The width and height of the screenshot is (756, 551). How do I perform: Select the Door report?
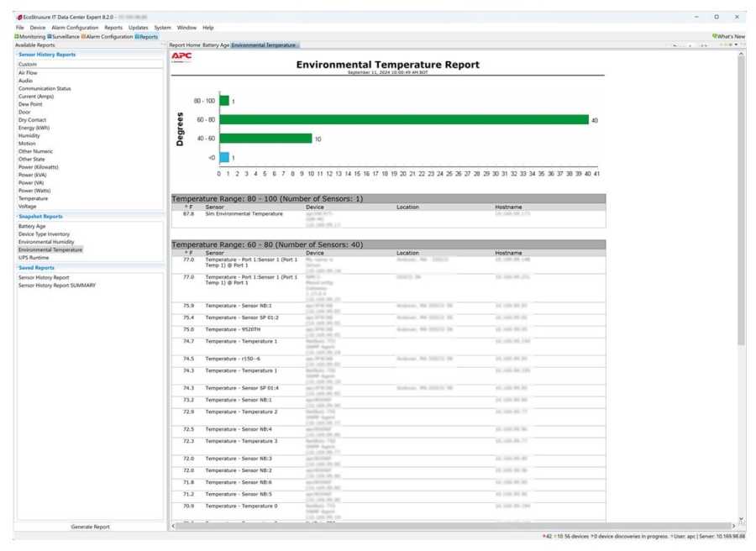click(x=24, y=113)
